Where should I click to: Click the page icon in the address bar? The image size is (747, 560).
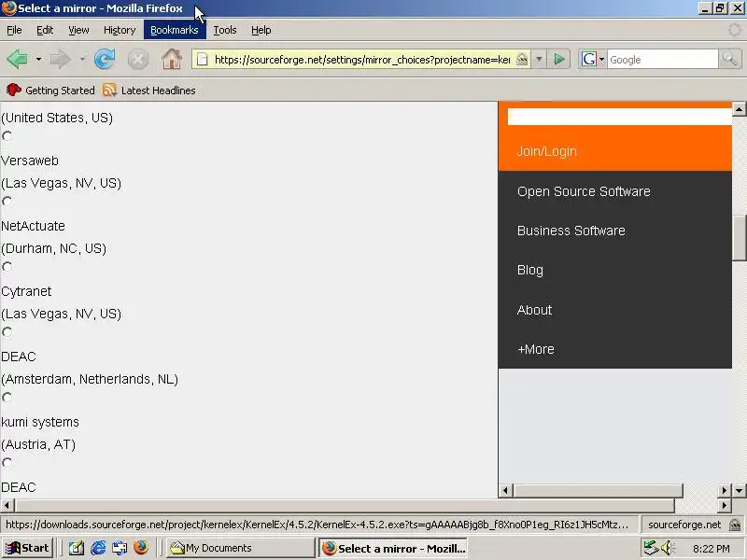click(203, 60)
